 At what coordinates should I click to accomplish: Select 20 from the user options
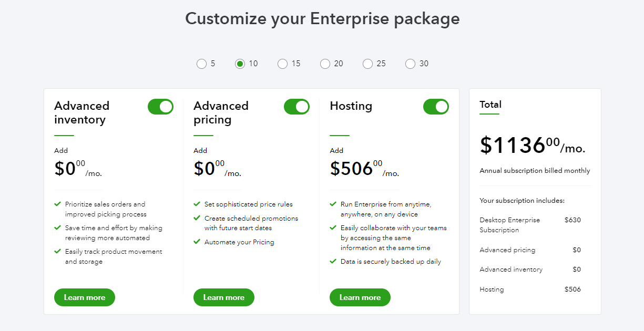pyautogui.click(x=325, y=64)
